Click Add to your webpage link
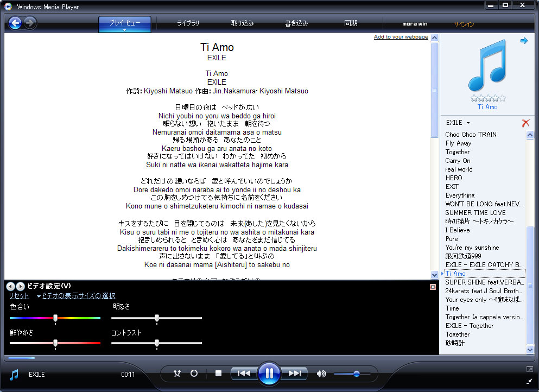The image size is (539, 392). tap(401, 37)
